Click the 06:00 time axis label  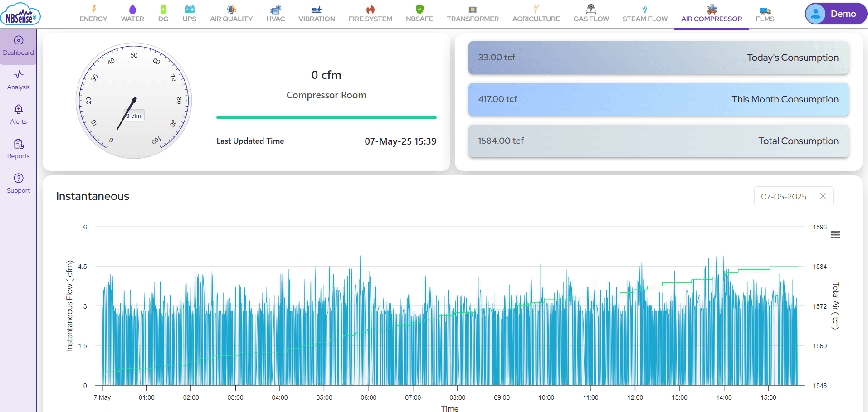(368, 397)
